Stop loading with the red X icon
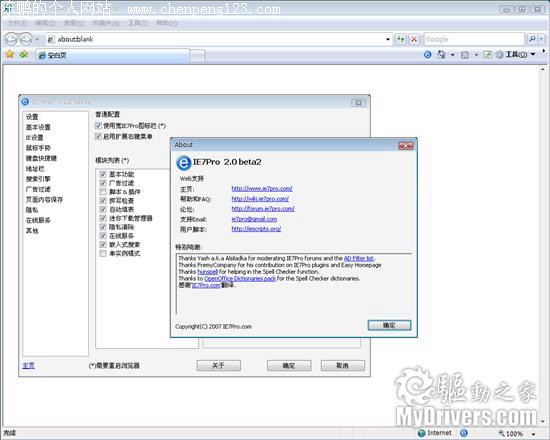550x440 pixels. [x=414, y=39]
